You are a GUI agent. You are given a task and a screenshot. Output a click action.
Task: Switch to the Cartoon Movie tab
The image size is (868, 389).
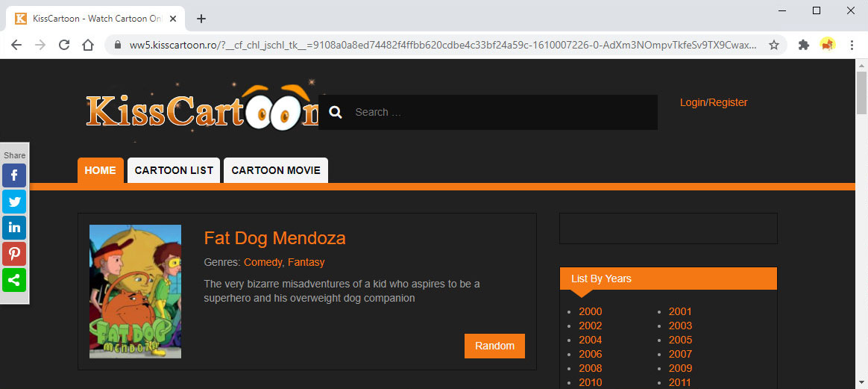pyautogui.click(x=276, y=170)
